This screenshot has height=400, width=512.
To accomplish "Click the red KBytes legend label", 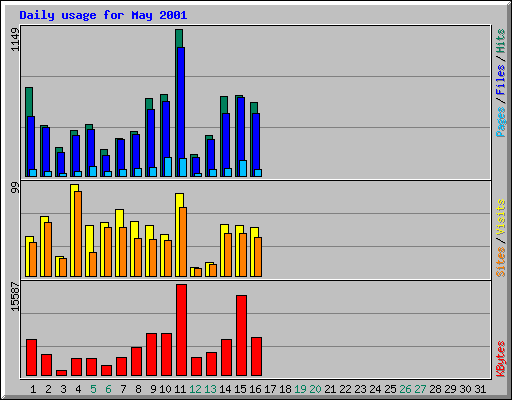I will pyautogui.click(x=500, y=358).
